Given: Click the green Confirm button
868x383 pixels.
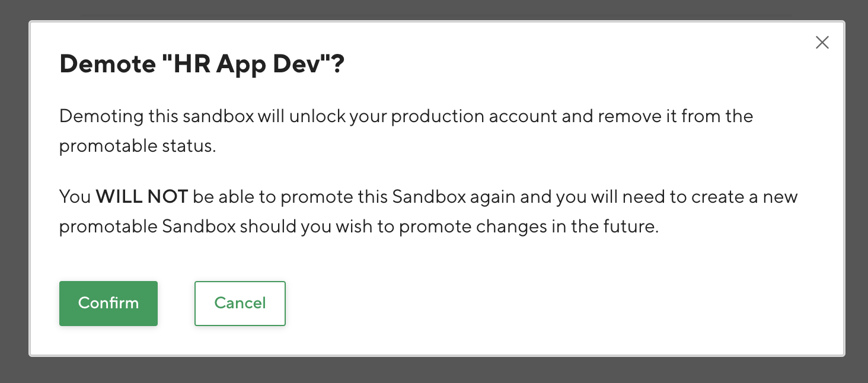Looking at the screenshot, I should tap(108, 304).
